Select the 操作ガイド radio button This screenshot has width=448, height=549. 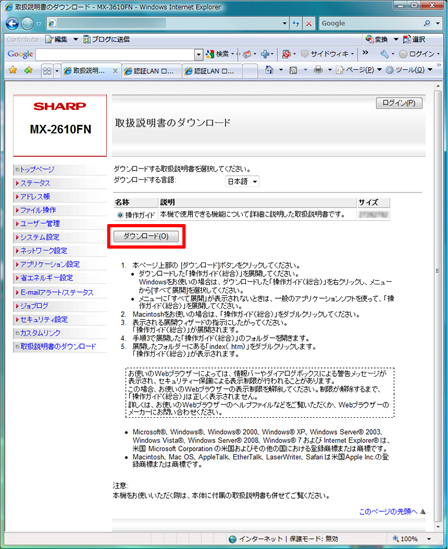(x=120, y=215)
